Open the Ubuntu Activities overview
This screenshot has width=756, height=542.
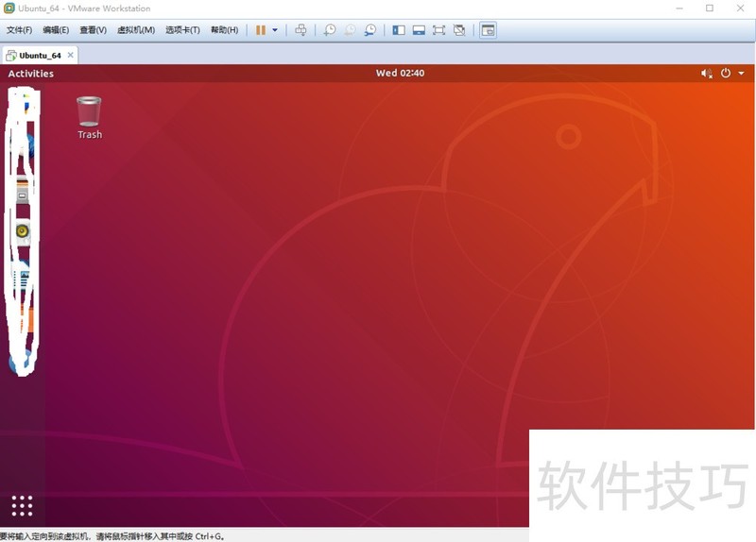[x=31, y=74]
